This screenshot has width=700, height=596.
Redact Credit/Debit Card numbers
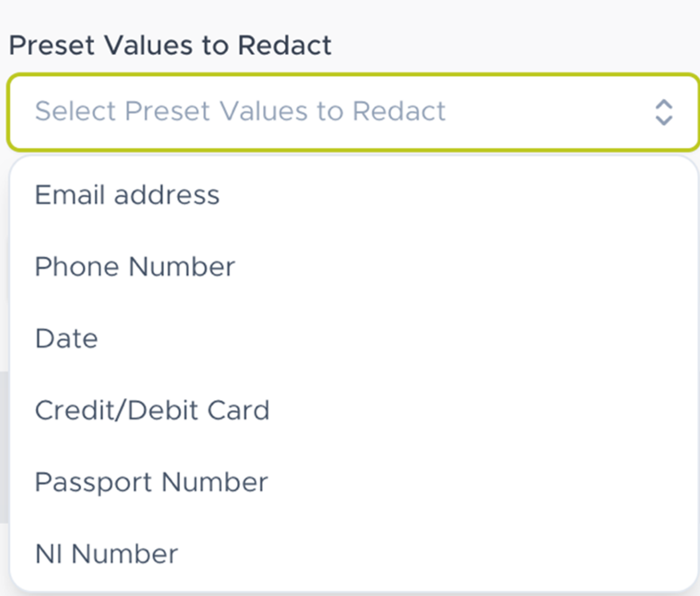(x=152, y=410)
